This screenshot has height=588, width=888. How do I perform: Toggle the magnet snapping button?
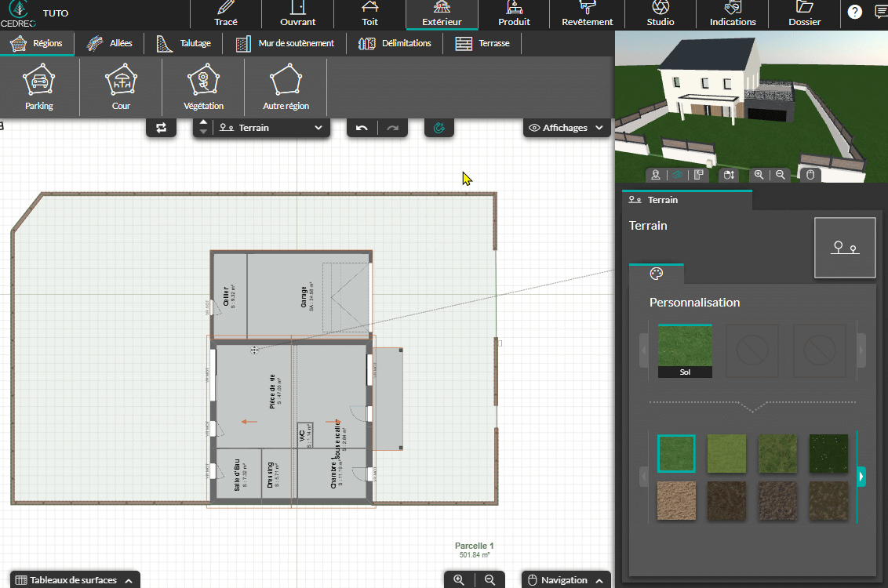click(439, 128)
